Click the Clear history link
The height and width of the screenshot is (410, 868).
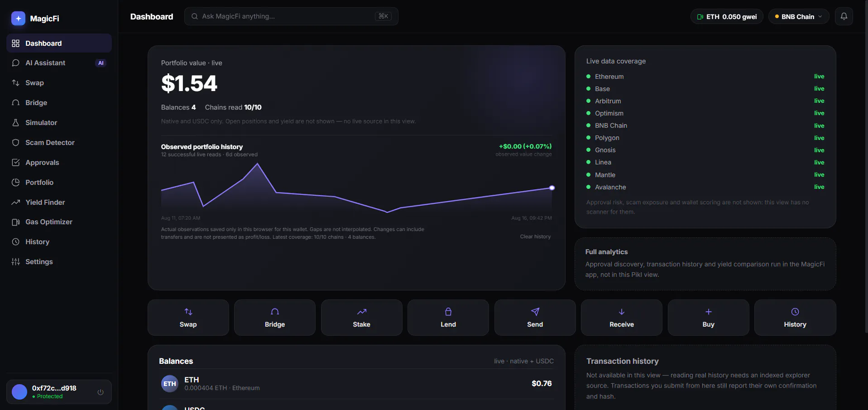click(535, 236)
